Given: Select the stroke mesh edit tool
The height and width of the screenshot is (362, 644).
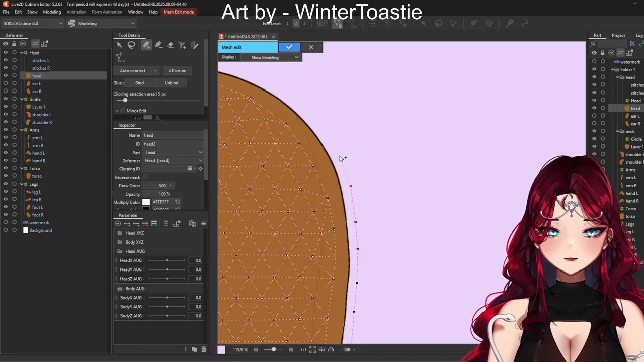Looking at the screenshot, I should pyautogui.click(x=195, y=45).
